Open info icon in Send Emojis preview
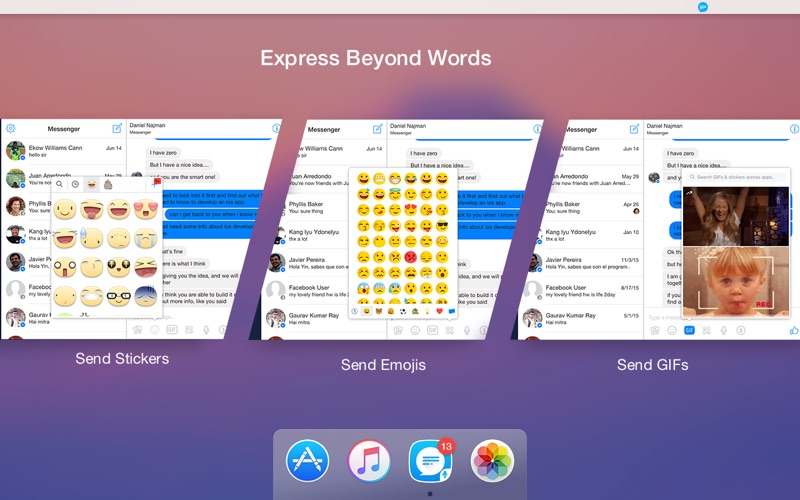 click(x=537, y=129)
